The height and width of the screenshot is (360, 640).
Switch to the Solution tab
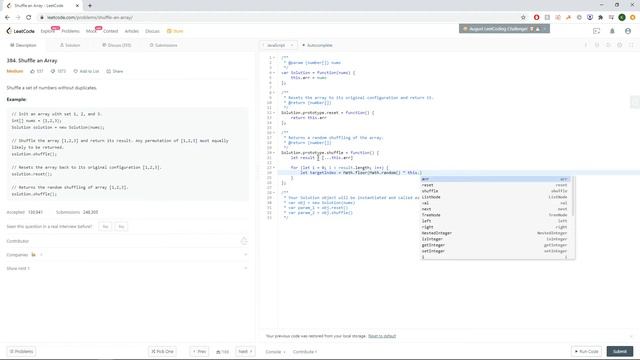coord(70,45)
